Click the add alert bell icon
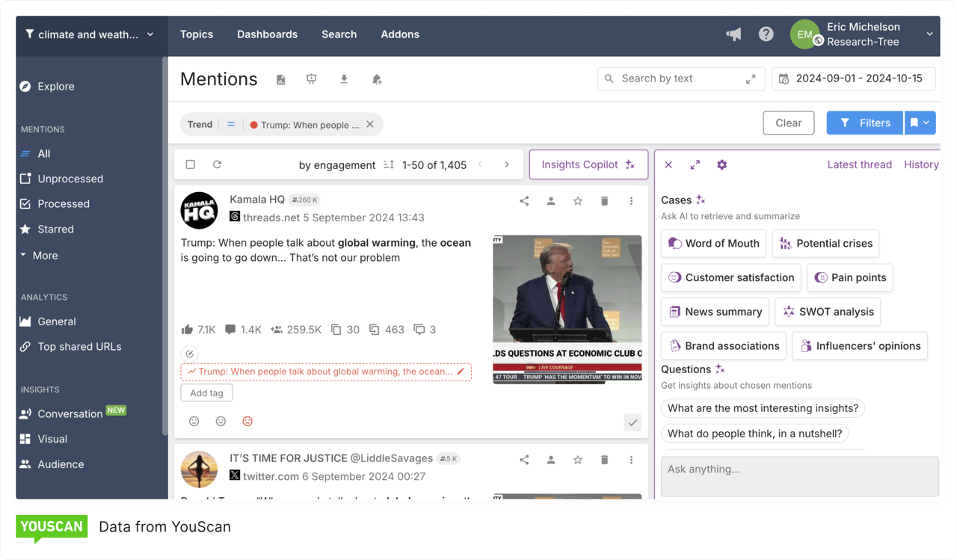 [377, 79]
